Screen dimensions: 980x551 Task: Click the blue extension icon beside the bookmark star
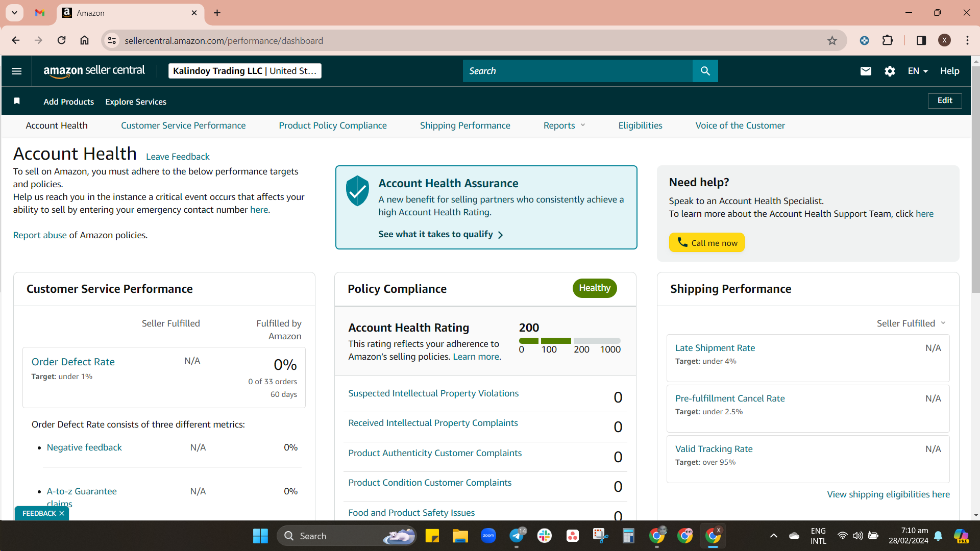pyautogui.click(x=864, y=40)
